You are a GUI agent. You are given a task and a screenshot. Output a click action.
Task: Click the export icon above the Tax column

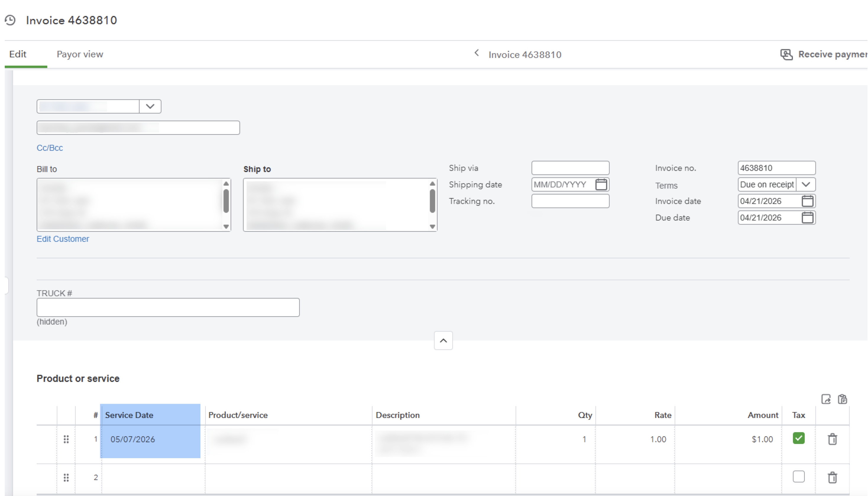(826, 399)
